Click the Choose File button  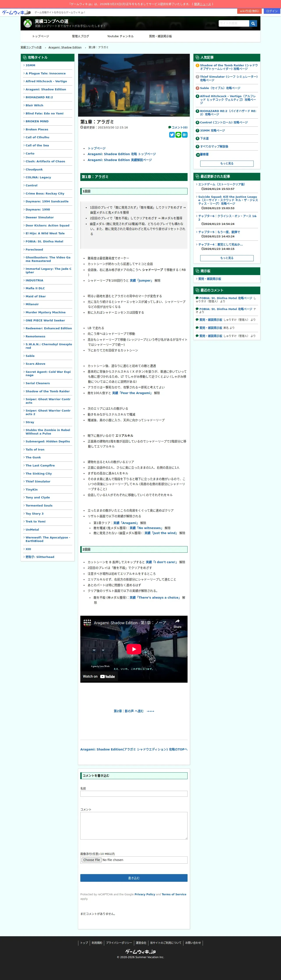(x=91, y=860)
